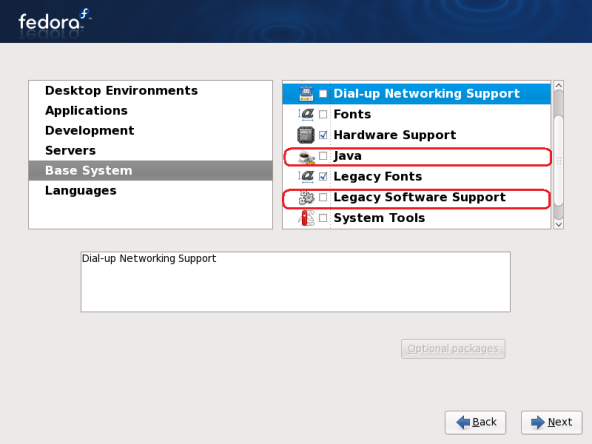Click the System Tools knife icon
This screenshot has width=592, height=444.
[x=306, y=218]
